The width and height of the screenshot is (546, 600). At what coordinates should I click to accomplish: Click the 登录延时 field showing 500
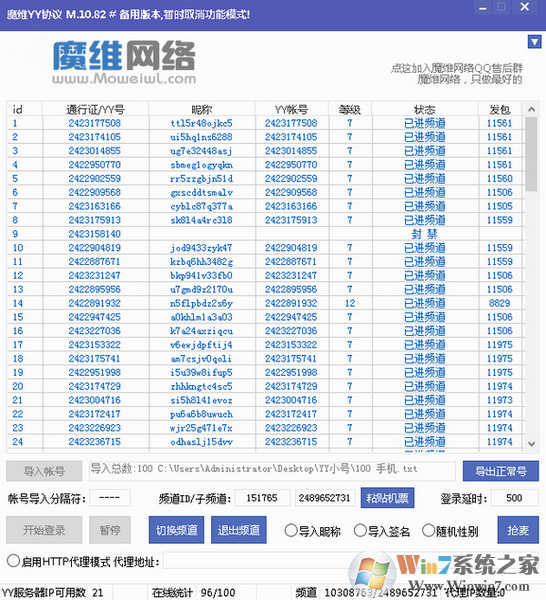click(514, 498)
